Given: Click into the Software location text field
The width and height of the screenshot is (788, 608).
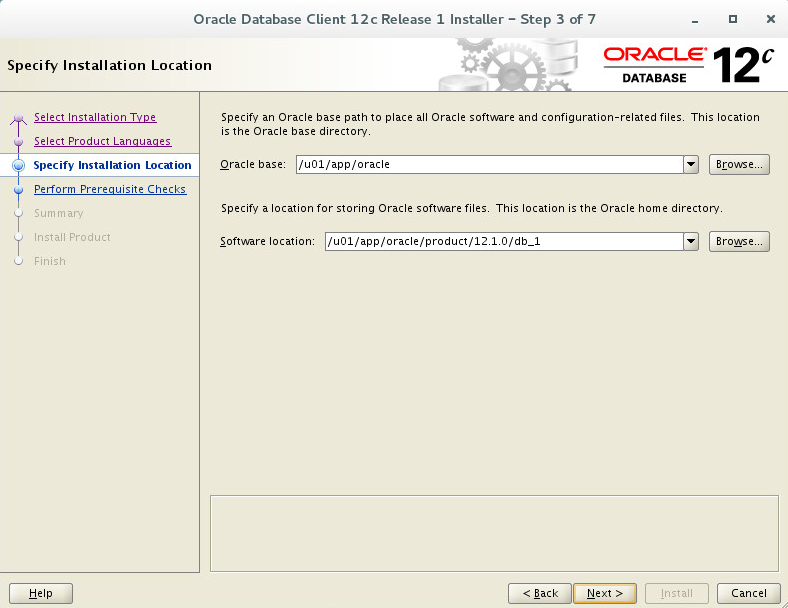Looking at the screenshot, I should click(x=504, y=241).
